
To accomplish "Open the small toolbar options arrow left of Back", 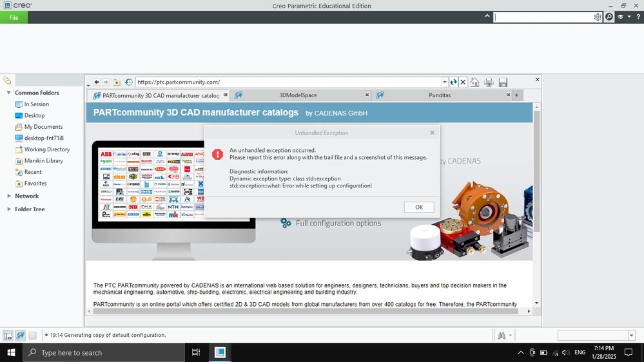I will coord(88,86).
